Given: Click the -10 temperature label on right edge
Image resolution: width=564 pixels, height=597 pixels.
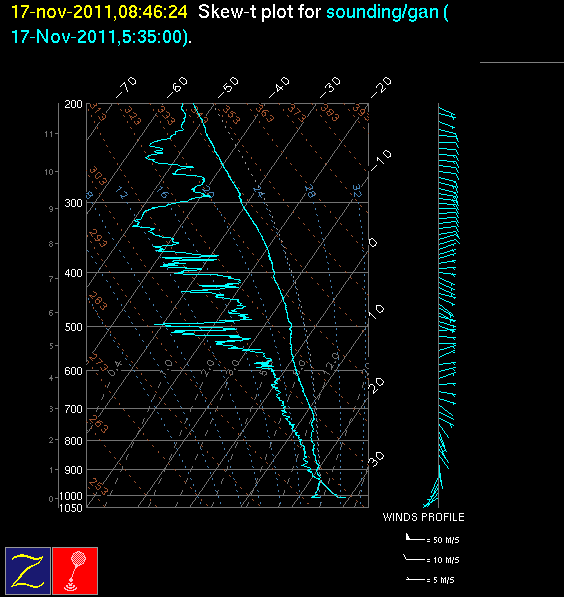Looking at the screenshot, I should coord(381,160).
